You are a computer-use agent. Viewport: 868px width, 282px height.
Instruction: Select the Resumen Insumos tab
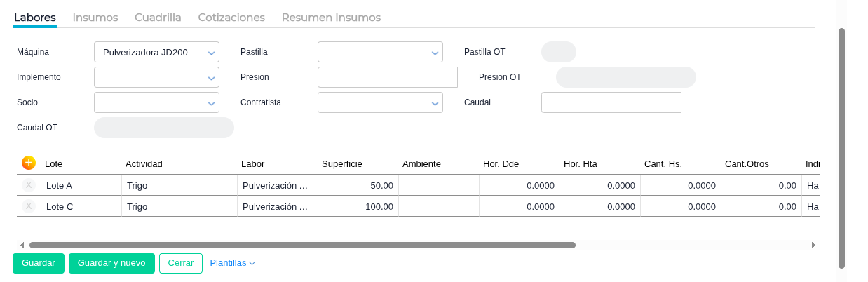tap(331, 18)
